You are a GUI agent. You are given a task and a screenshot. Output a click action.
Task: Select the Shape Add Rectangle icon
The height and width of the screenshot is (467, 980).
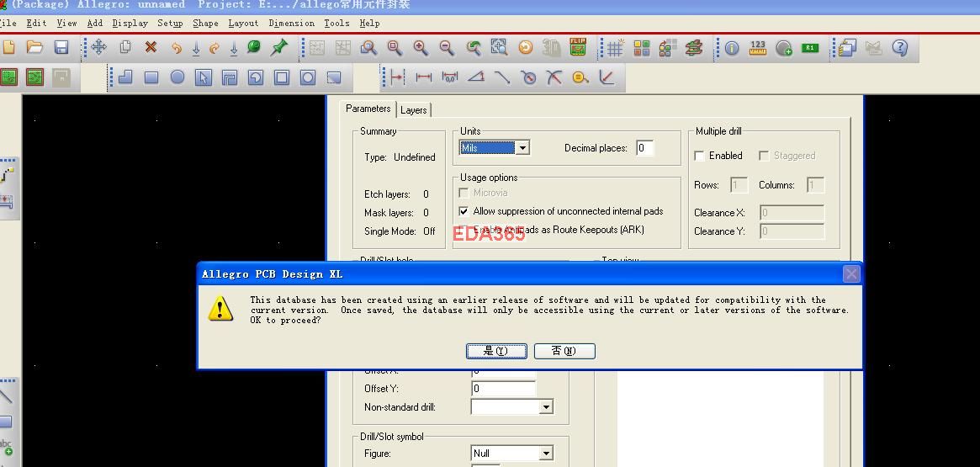151,77
